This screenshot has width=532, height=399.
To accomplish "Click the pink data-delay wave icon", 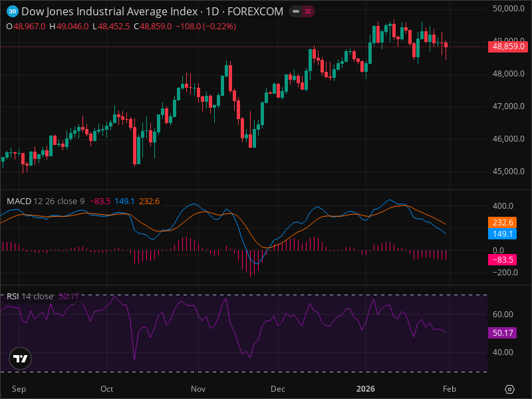I will (x=308, y=11).
